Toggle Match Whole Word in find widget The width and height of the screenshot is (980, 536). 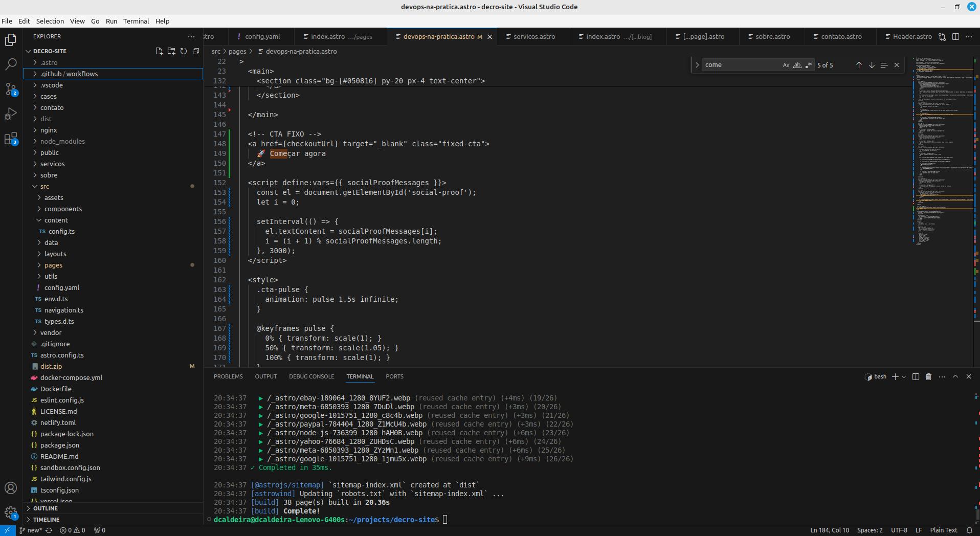coord(797,65)
